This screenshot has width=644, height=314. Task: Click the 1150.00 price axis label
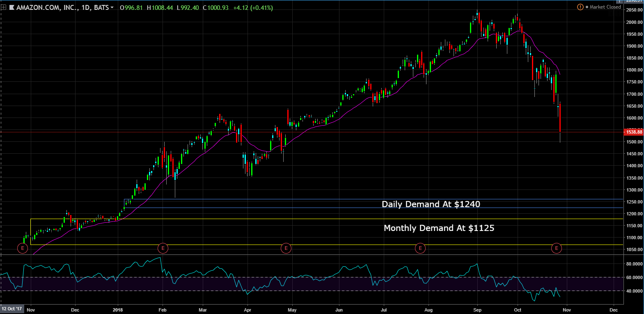pyautogui.click(x=634, y=226)
